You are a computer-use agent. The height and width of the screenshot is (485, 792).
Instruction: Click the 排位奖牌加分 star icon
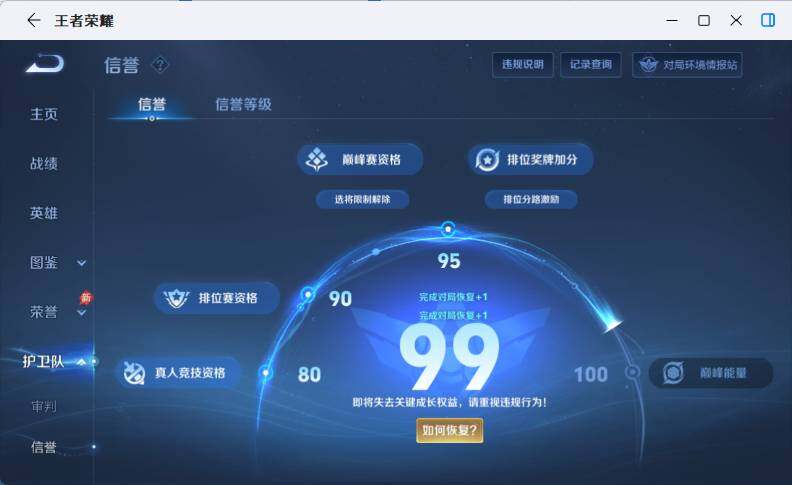[487, 160]
